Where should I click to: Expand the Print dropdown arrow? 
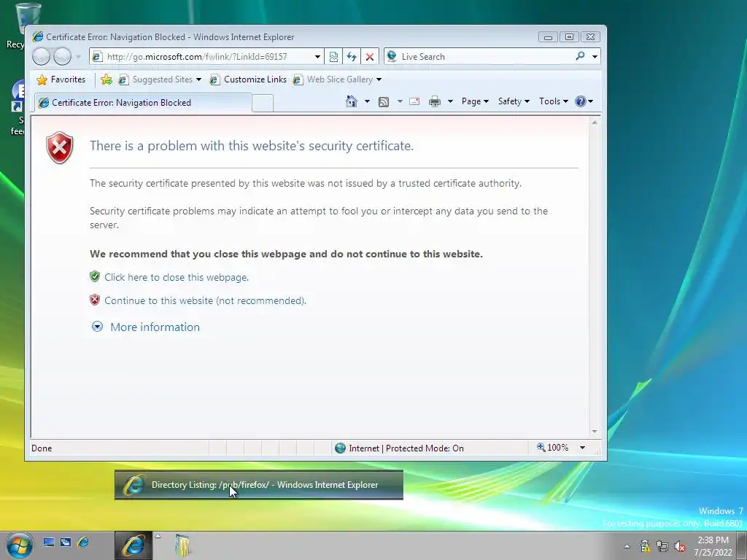pyautogui.click(x=450, y=101)
